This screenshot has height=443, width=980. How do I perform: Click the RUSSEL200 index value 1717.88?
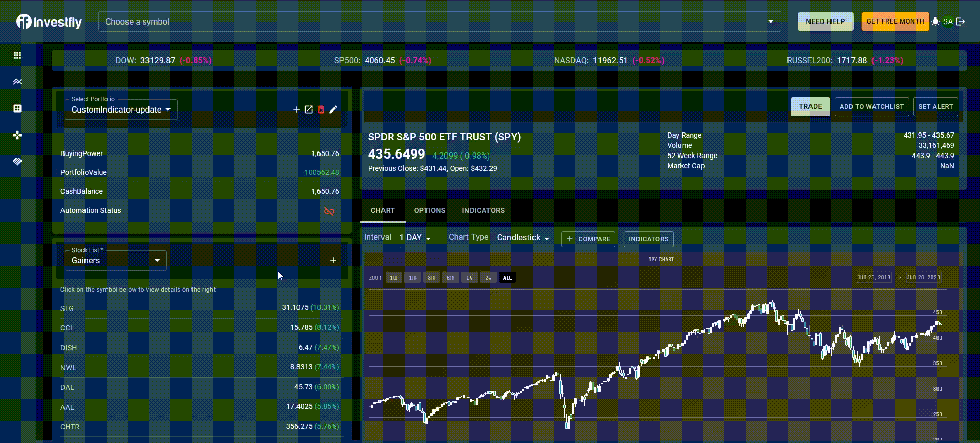point(851,60)
